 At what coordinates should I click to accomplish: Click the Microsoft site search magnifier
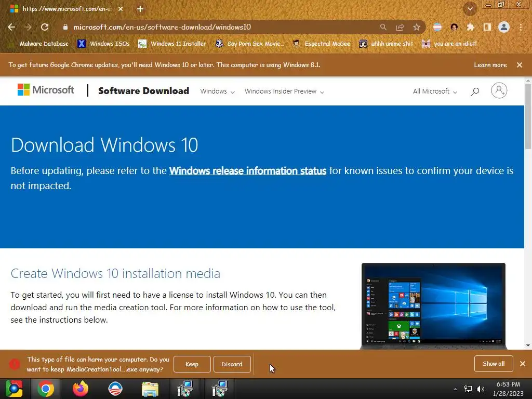[475, 91]
